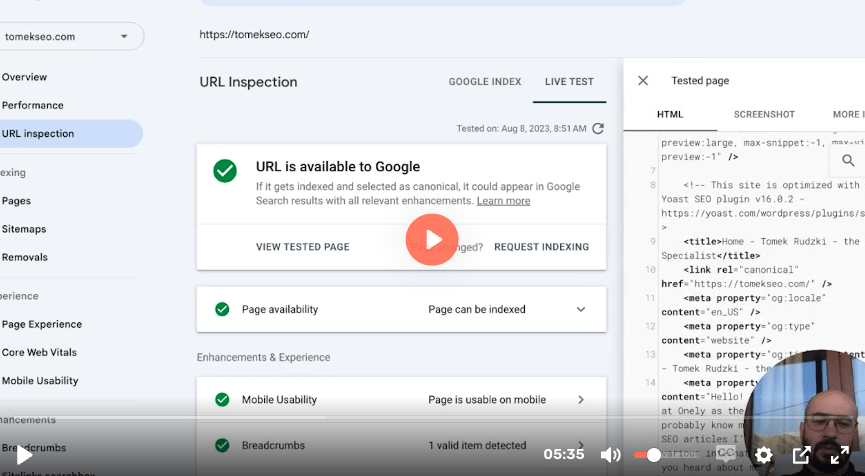
Task: Search within HTML using magnifier icon
Action: tap(848, 161)
